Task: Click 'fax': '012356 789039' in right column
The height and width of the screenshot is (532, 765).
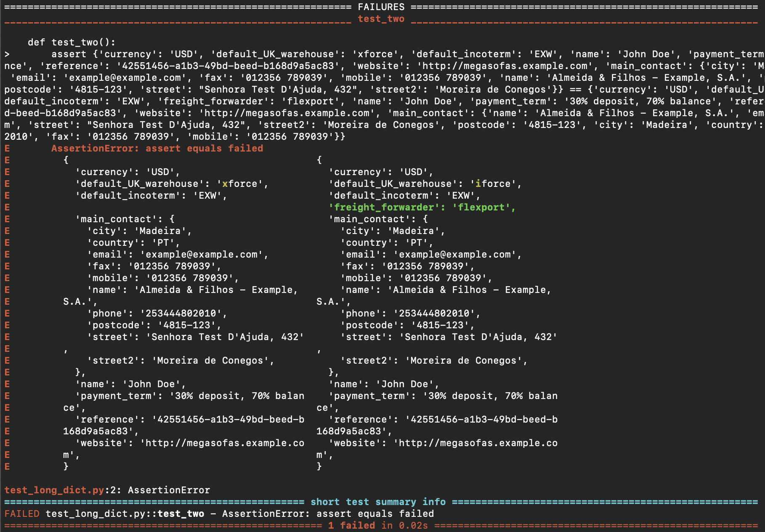Action: (x=407, y=266)
